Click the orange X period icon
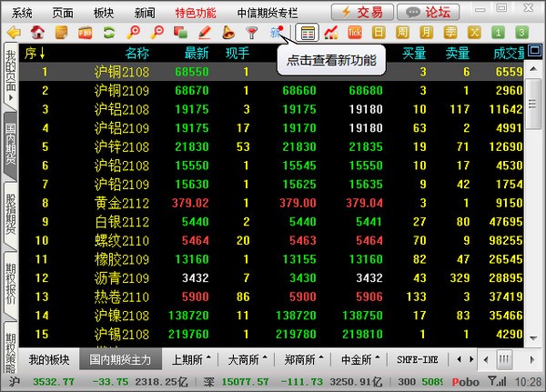The height and width of the screenshot is (392, 546). (474, 33)
